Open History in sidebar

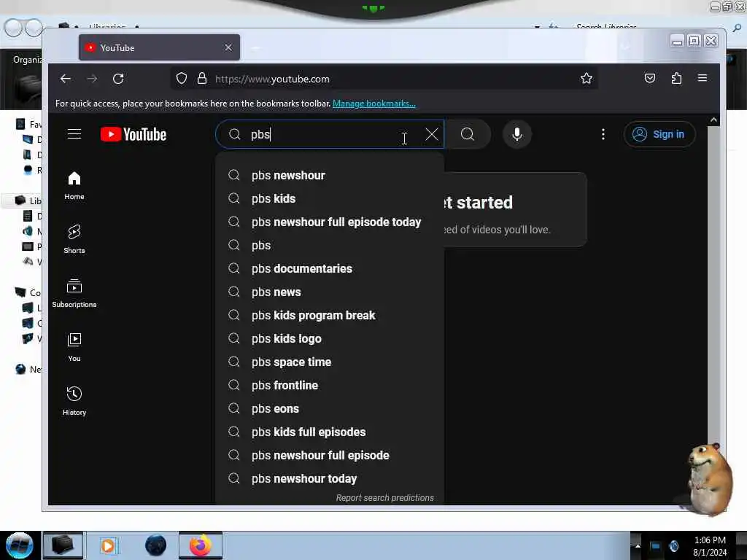74,401
